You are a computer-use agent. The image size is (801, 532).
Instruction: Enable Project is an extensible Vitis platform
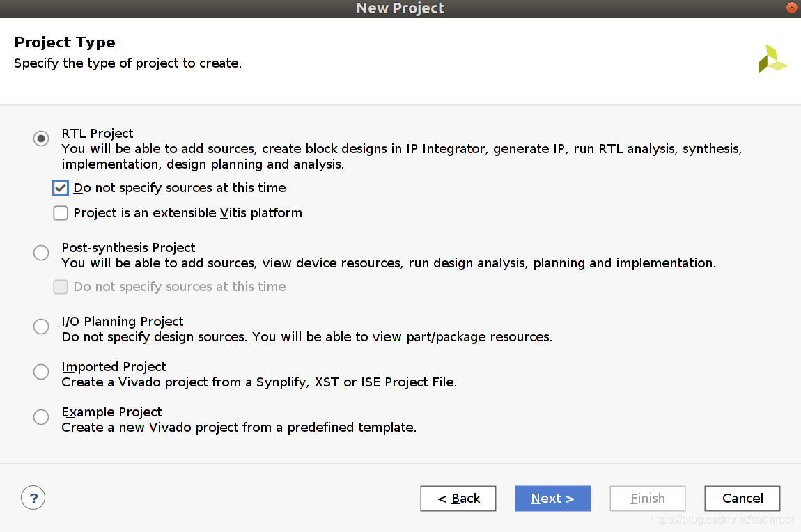point(61,213)
